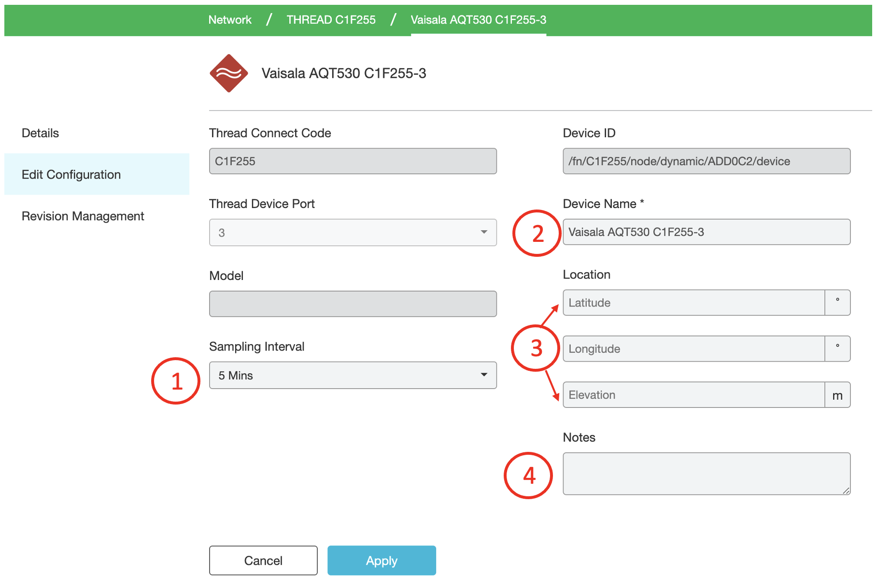Click the Location section label
Viewport: 877px width, 588px height.
pyautogui.click(x=586, y=275)
